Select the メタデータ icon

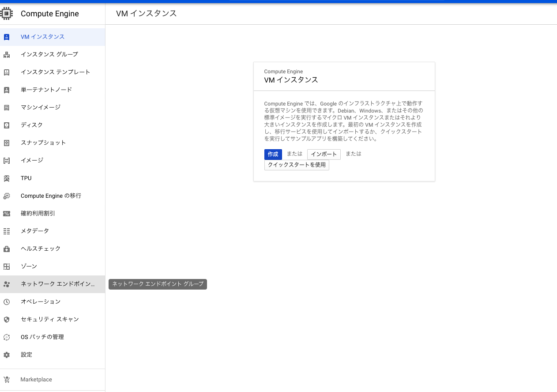7,231
